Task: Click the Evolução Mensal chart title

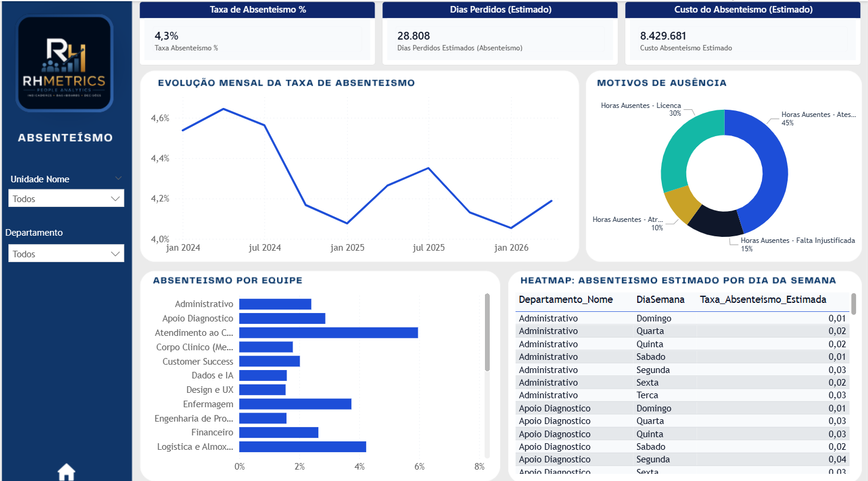Action: [287, 83]
